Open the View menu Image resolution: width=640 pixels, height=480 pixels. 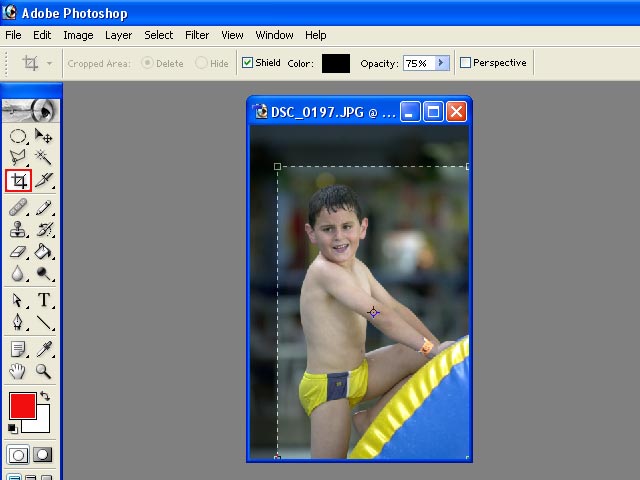click(232, 36)
